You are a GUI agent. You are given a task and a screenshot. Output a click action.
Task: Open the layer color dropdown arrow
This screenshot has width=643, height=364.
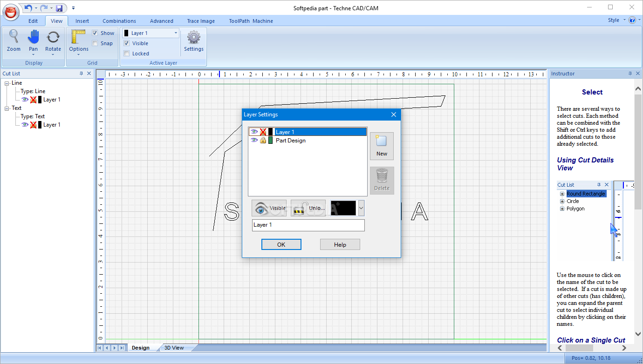361,208
